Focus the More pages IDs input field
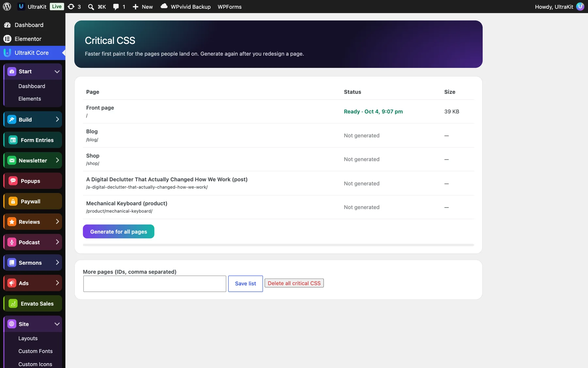 pyautogui.click(x=155, y=284)
